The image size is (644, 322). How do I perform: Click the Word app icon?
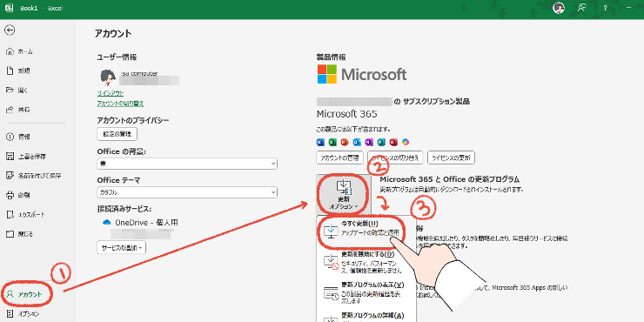click(320, 142)
